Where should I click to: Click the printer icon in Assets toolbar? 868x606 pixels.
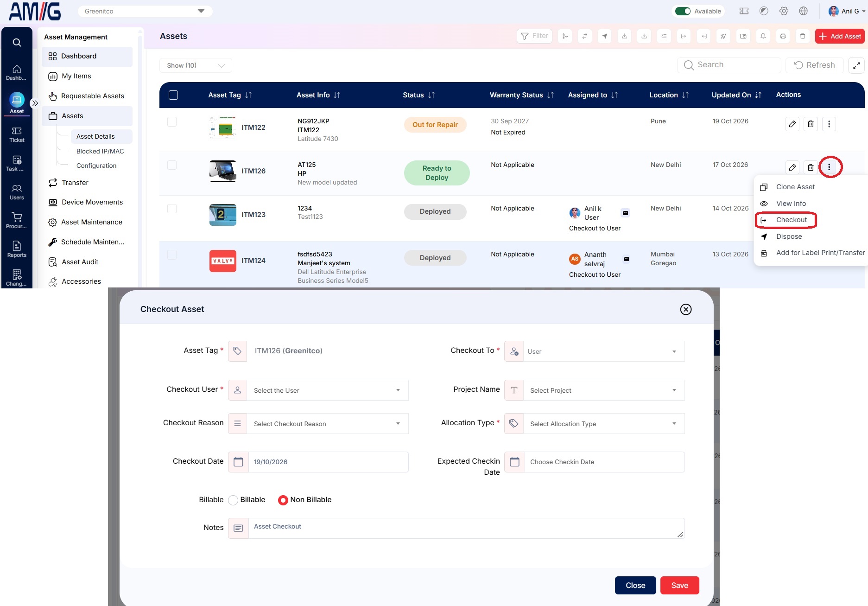coord(783,36)
